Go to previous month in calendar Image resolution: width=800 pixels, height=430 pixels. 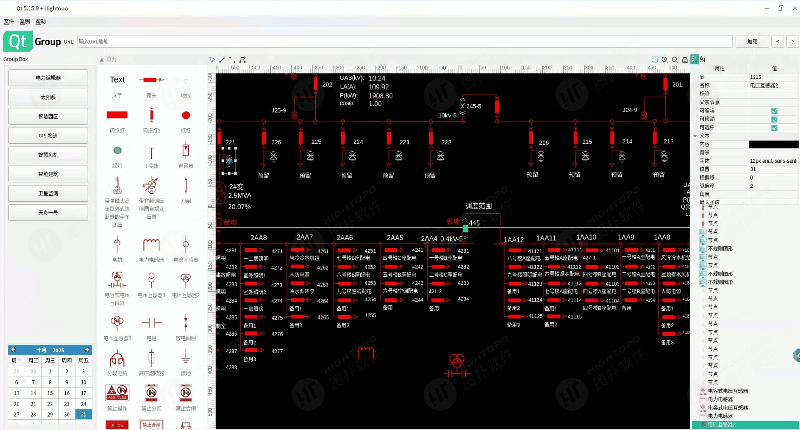pyautogui.click(x=12, y=351)
